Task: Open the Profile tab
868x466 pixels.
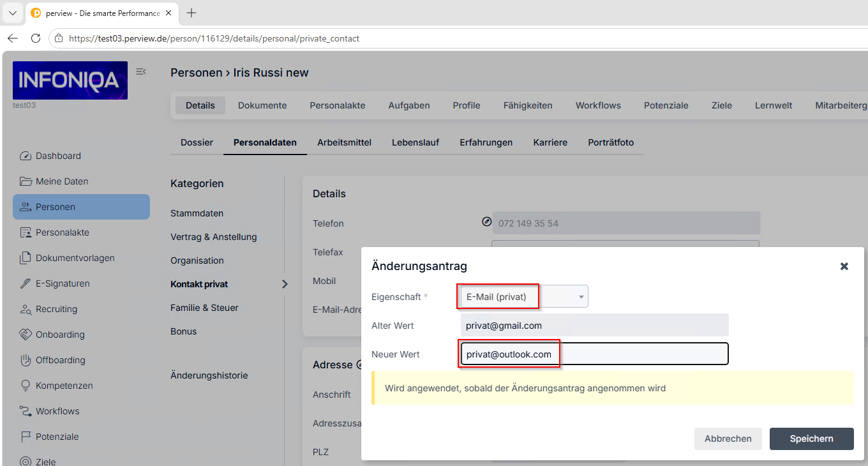Action: coord(467,105)
